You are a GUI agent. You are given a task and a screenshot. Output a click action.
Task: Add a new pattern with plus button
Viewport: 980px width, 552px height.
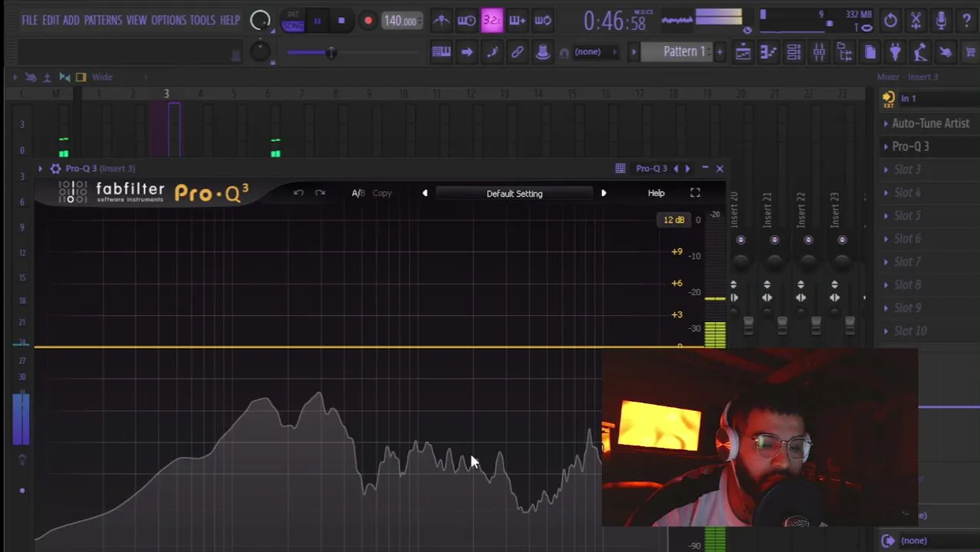pyautogui.click(x=719, y=51)
